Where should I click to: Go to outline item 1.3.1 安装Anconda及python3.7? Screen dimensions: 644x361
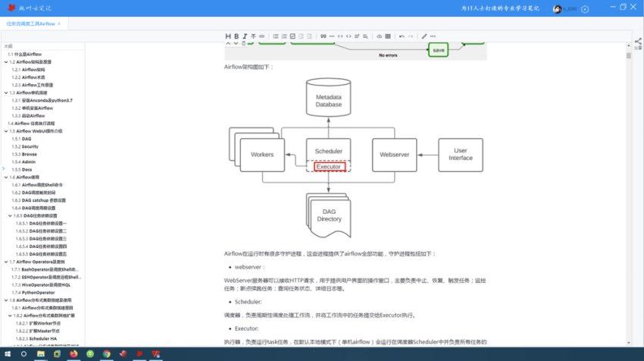(42, 100)
